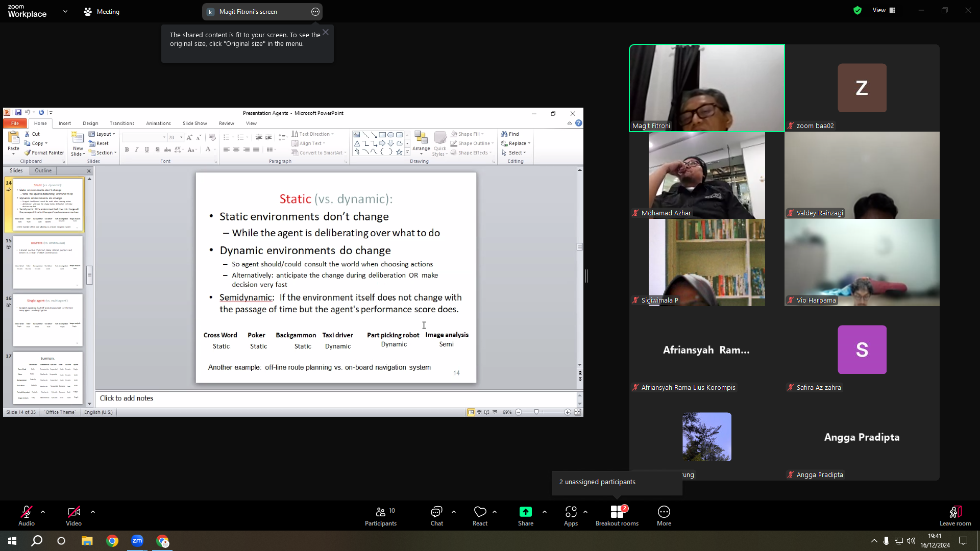Toggle text Shadow in Font group

pyautogui.click(x=157, y=150)
